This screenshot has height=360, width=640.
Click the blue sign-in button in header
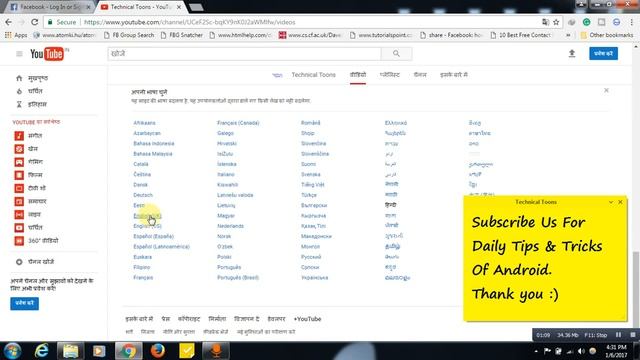click(x=603, y=53)
